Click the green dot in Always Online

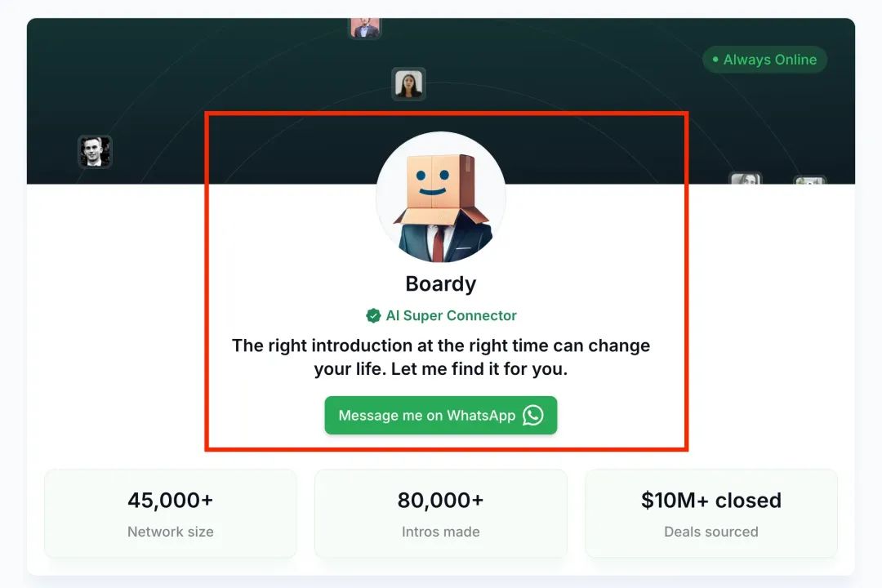coord(715,59)
